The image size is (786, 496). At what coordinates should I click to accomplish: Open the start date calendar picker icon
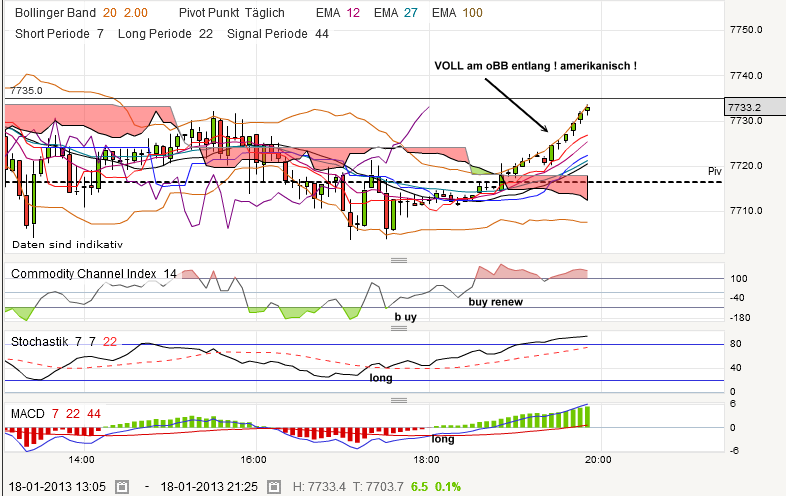(122, 486)
